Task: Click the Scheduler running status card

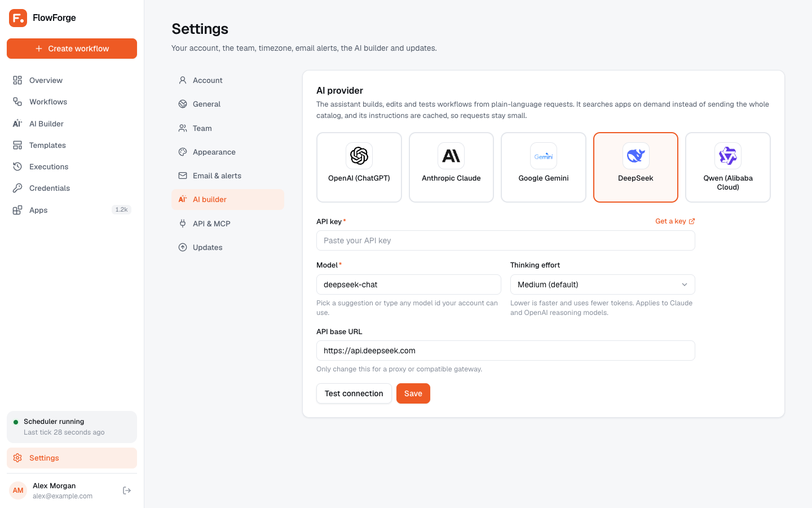Action: 72,427
